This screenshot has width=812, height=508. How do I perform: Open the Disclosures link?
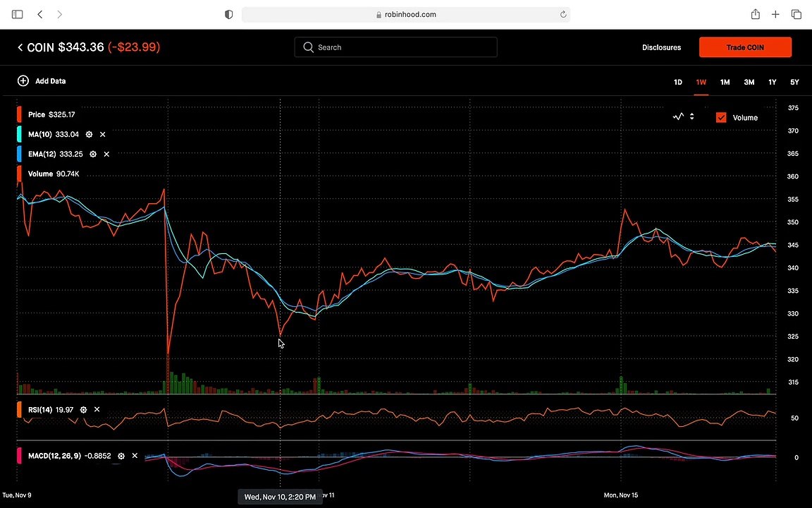pyautogui.click(x=661, y=47)
